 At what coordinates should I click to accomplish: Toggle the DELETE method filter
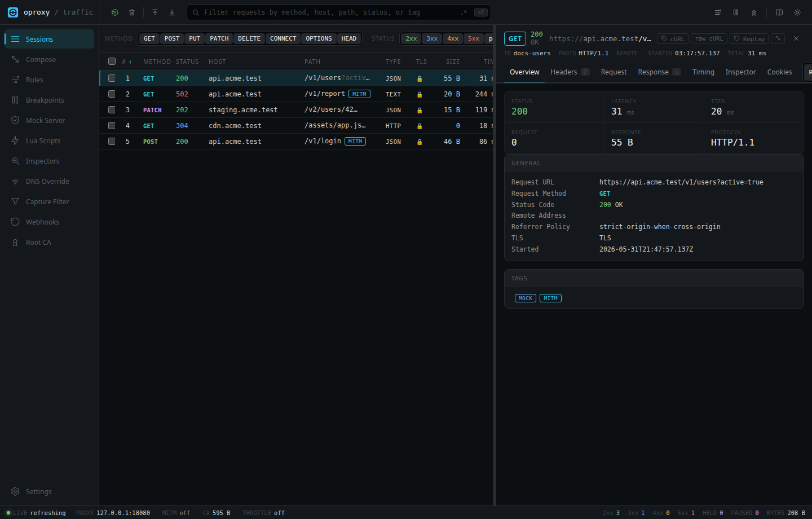click(x=249, y=38)
